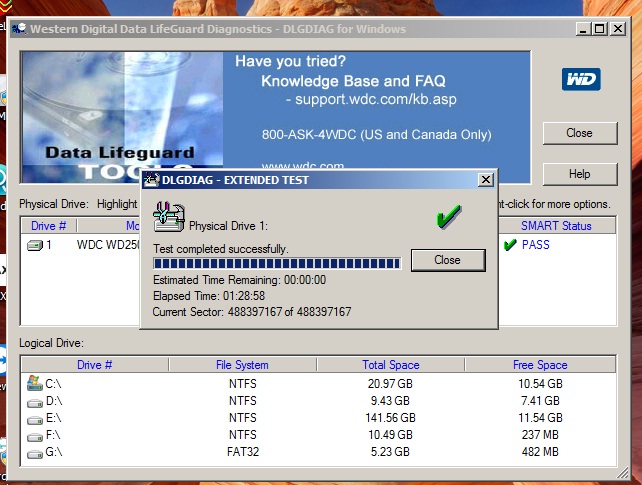
Task: Click the window resize grip corner
Action: point(623,474)
